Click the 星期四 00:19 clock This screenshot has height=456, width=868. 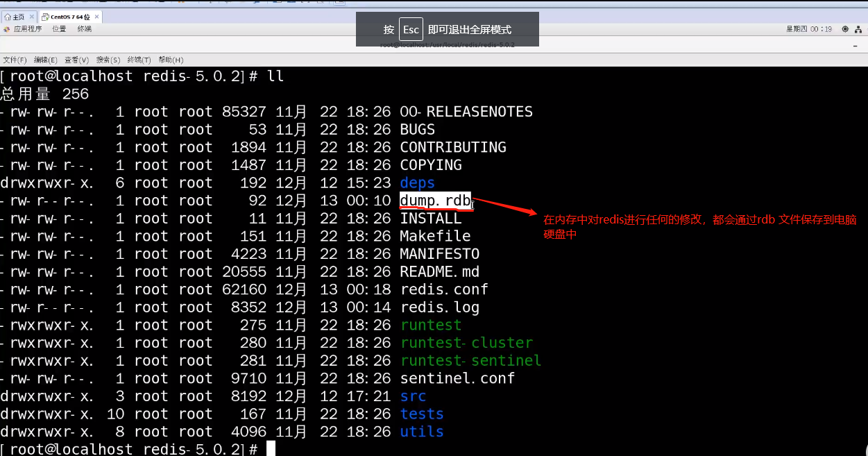tap(808, 29)
